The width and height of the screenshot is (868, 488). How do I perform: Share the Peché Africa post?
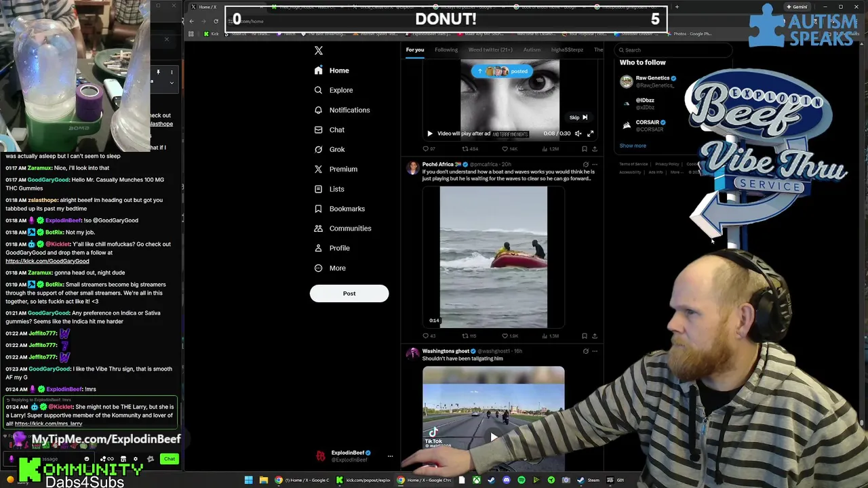[x=595, y=335]
